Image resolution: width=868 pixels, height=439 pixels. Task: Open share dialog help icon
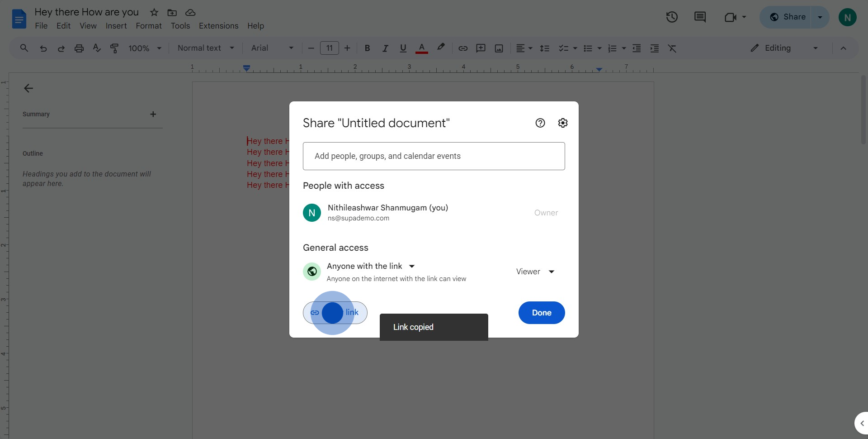coord(540,123)
